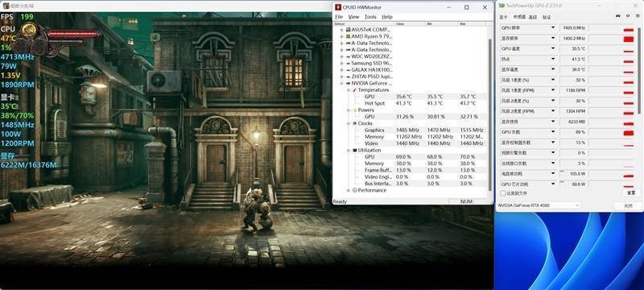
Task: Open the Tools menu in HWMonitor
Action: [370, 17]
